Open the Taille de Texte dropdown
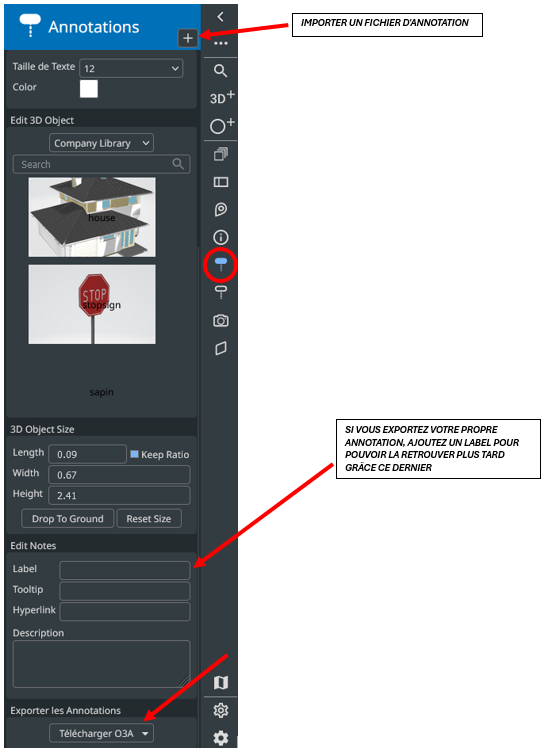 point(131,68)
